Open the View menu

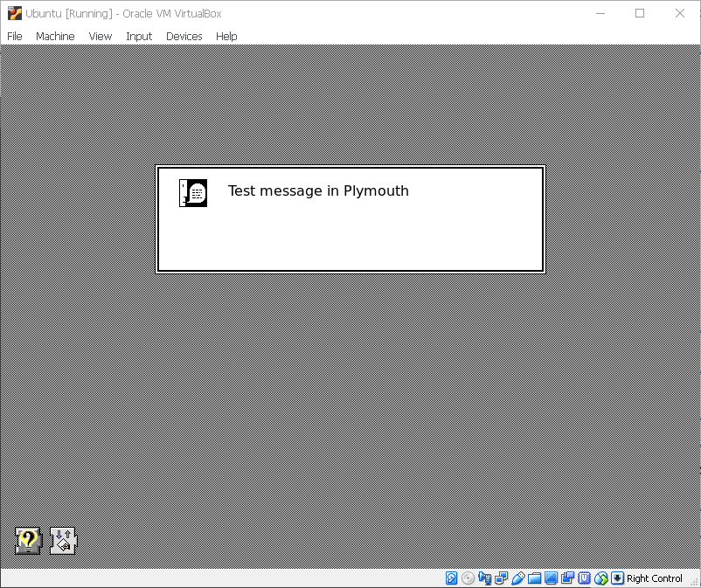(100, 36)
